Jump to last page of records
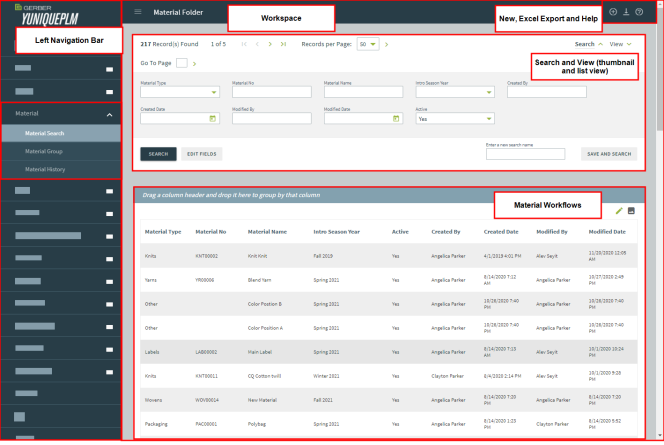Image resolution: width=664 pixels, height=445 pixels. click(284, 45)
